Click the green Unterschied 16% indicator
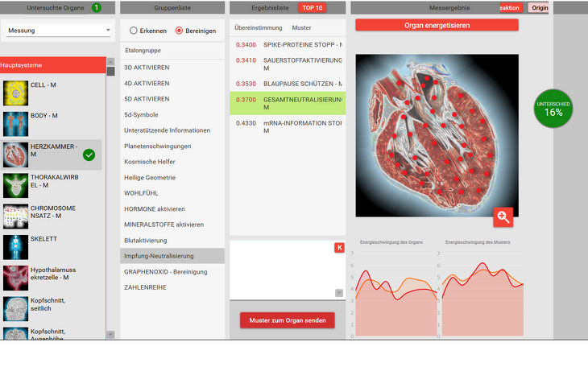This screenshot has width=588, height=367. [x=553, y=108]
